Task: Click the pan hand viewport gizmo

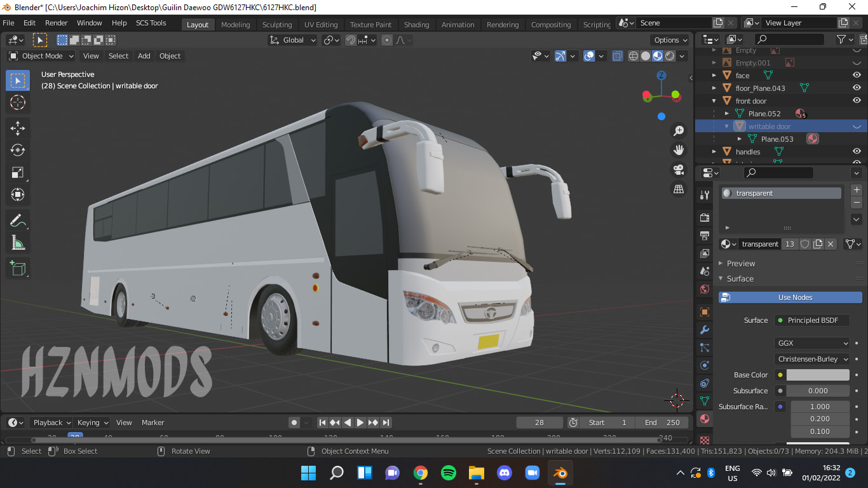Action: coord(679,150)
